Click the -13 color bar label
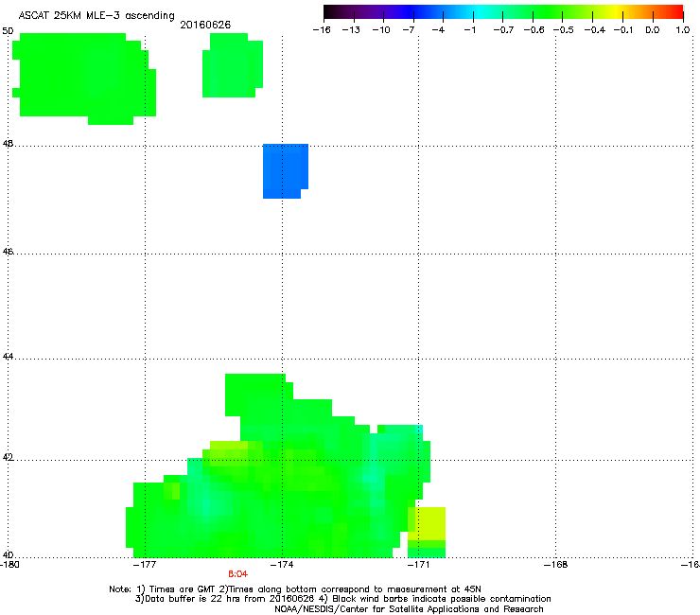Screen dimensions: 700x615 point(351,30)
